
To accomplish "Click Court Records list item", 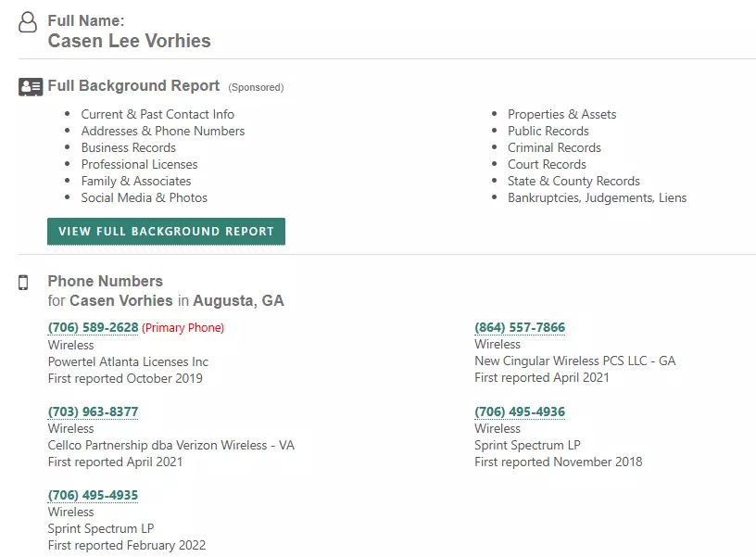I will tap(547, 164).
